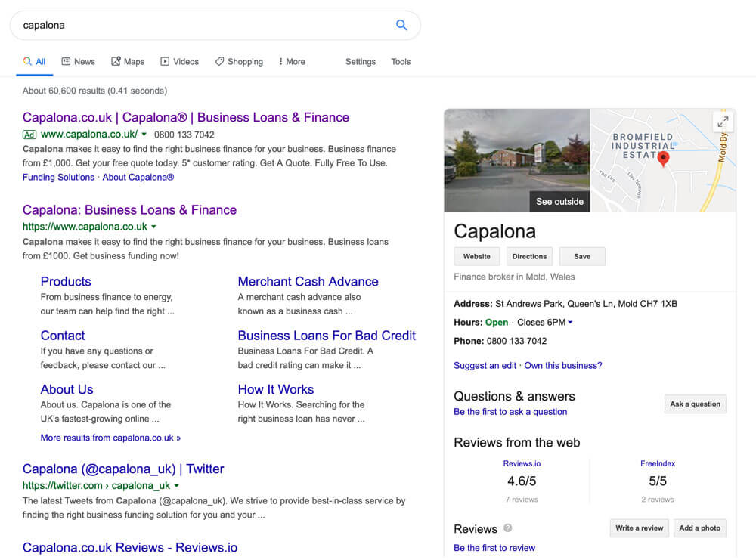Click the Ad badge next to www.capalona.co.uk
This screenshot has width=756, height=560.
point(29,135)
